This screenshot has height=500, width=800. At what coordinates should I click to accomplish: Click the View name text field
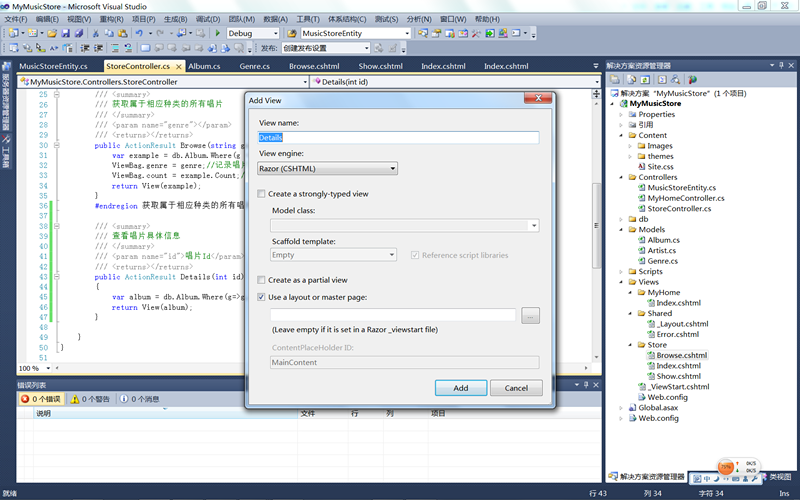[398, 137]
